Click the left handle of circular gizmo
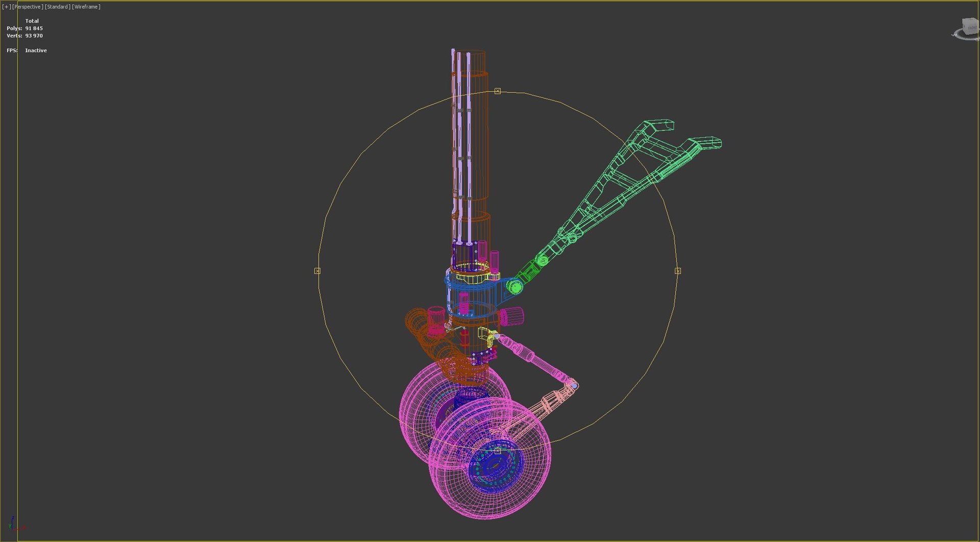The height and width of the screenshot is (542, 980). 317,271
